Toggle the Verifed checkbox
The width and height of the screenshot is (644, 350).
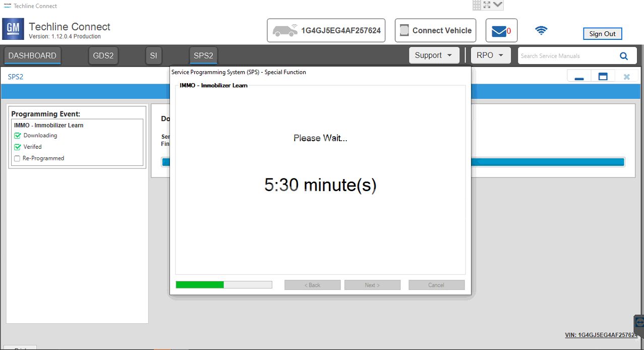click(x=18, y=147)
